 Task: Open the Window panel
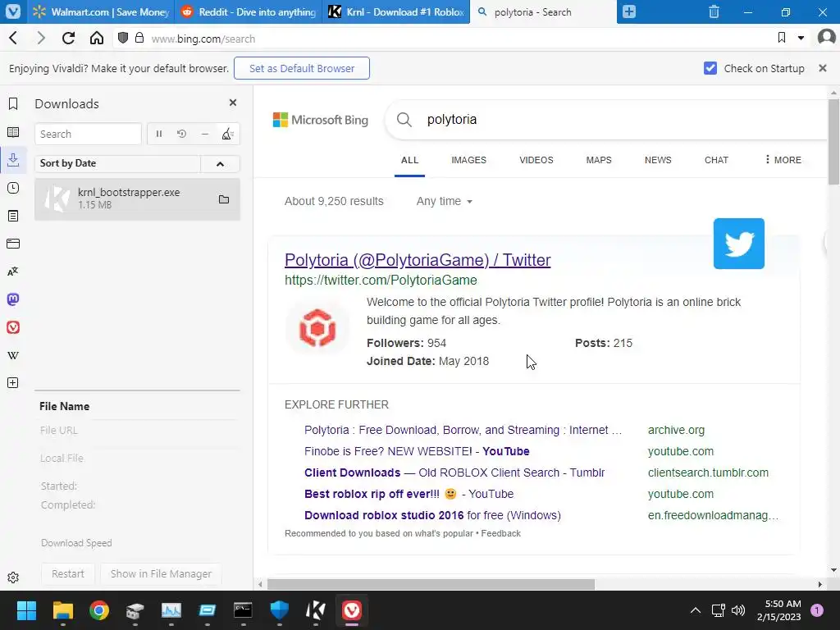pyautogui.click(x=13, y=244)
